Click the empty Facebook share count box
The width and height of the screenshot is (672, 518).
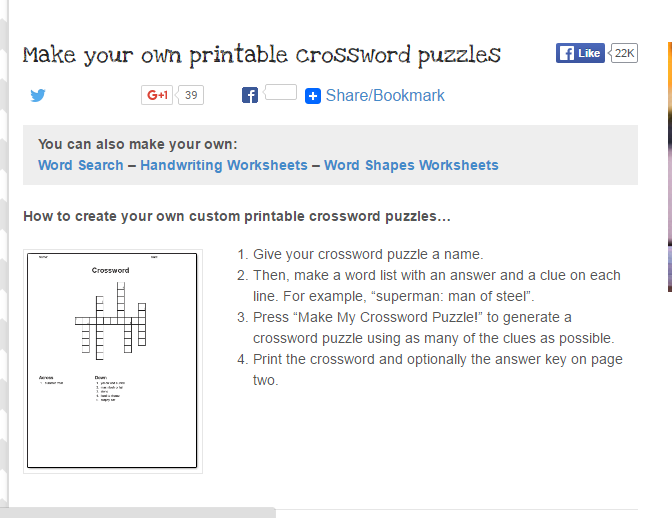[x=281, y=93]
